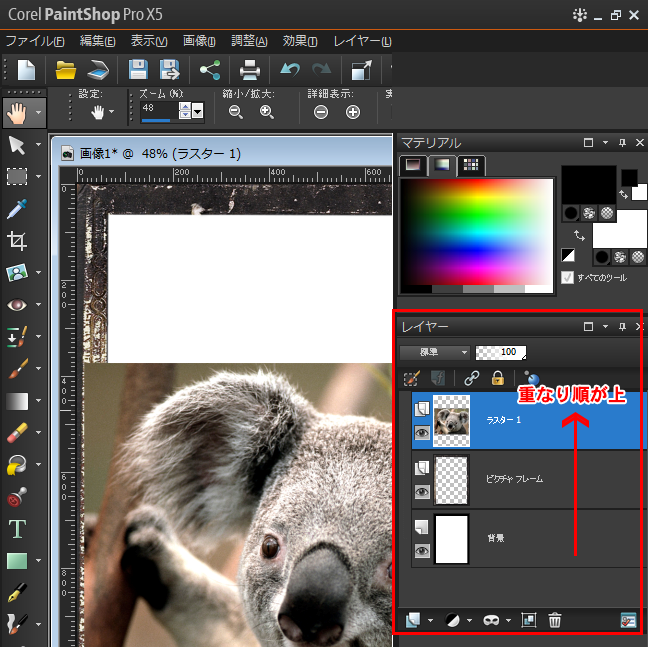Click the new layer group icon

click(529, 620)
